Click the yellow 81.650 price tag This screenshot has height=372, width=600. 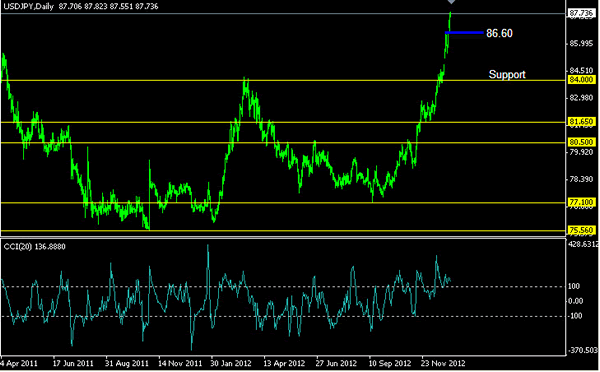tap(581, 122)
